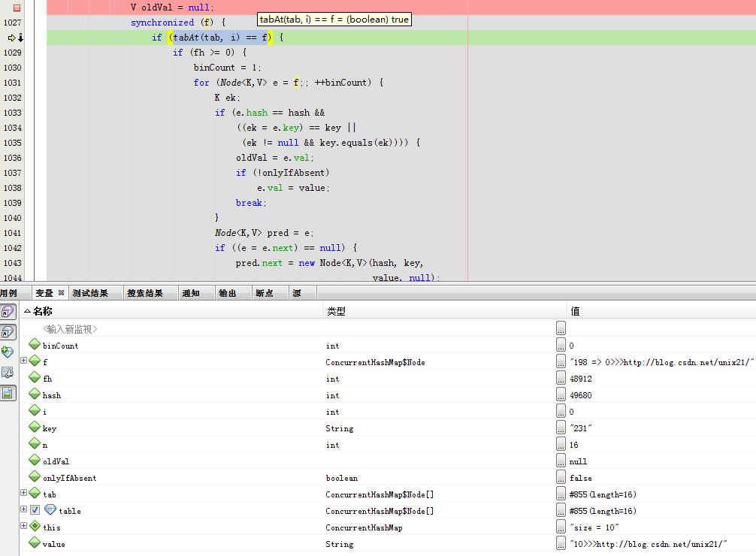Click the green diamond icon beside fh
Viewport: 756px width, 556px height.
pyautogui.click(x=35, y=378)
